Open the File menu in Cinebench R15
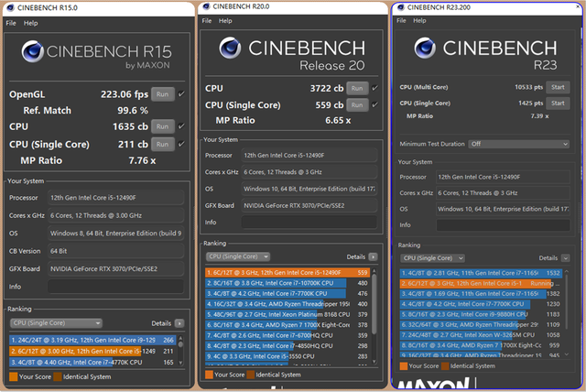Viewport: 586px width, 392px height. tap(11, 22)
